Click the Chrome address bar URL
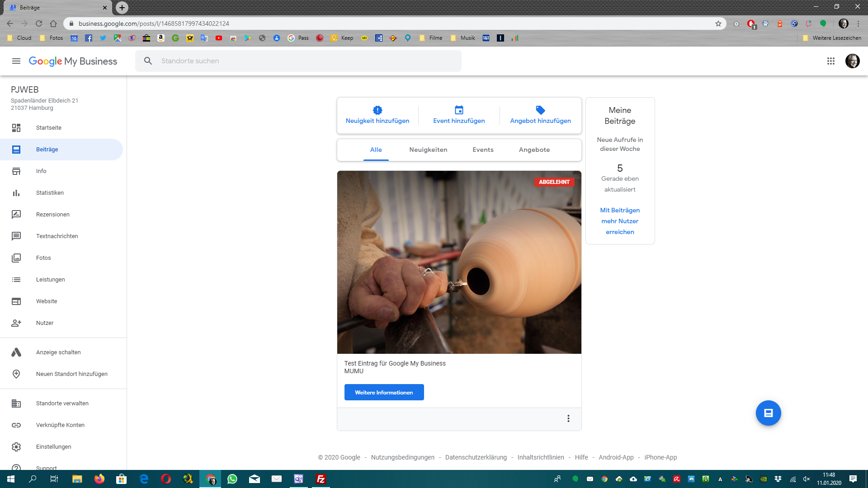 (154, 23)
